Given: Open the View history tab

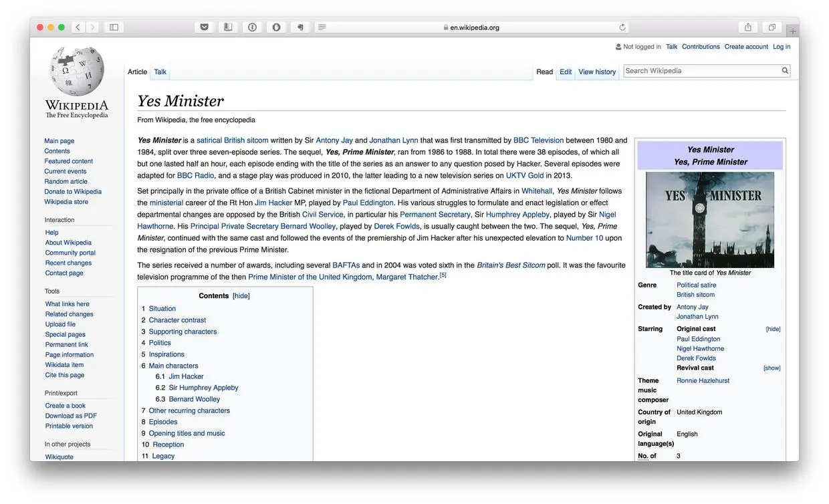Looking at the screenshot, I should tap(597, 72).
